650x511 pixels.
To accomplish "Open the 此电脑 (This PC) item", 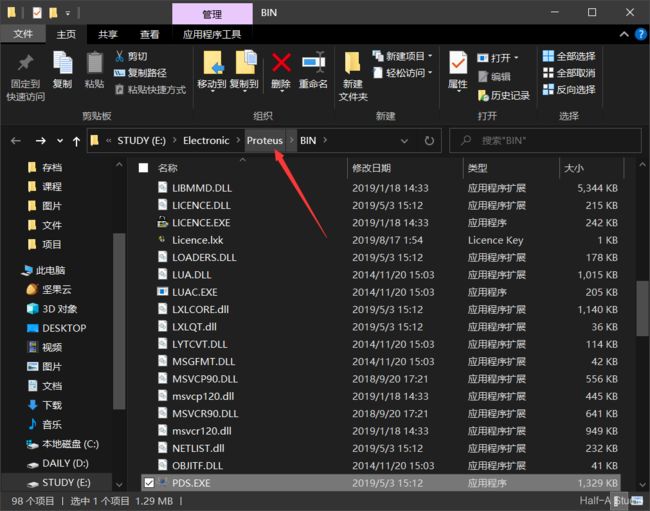I will 43,270.
